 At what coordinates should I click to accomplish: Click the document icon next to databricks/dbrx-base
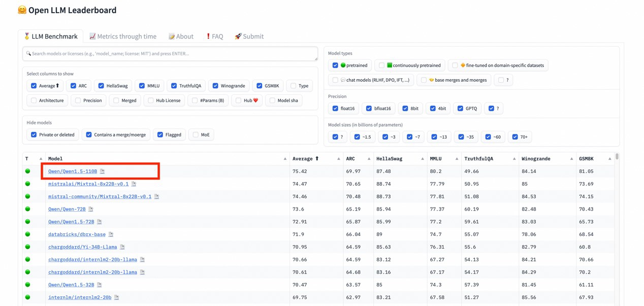(x=111, y=234)
